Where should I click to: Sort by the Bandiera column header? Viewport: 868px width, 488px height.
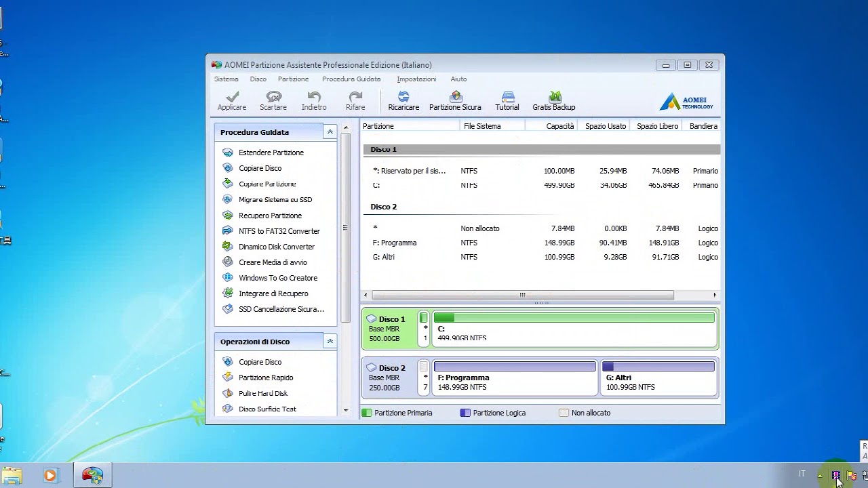701,126
